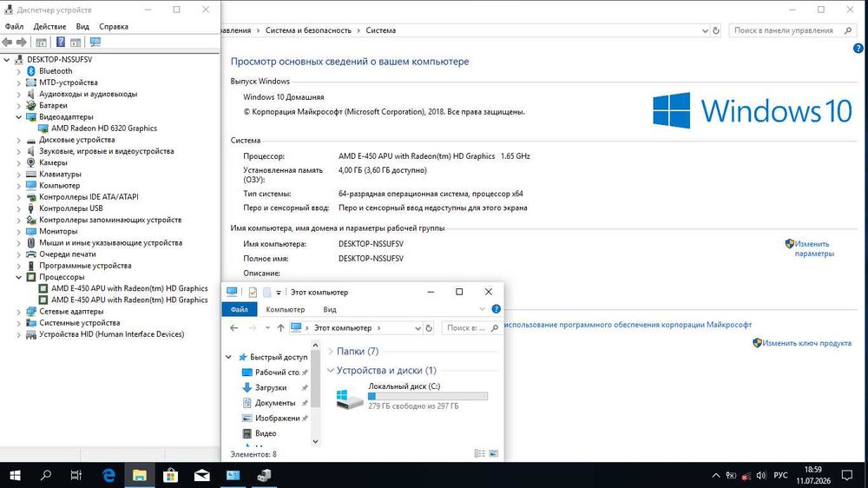Open Task View from the taskbar
Viewport: 868px width, 488px height.
pos(76,475)
